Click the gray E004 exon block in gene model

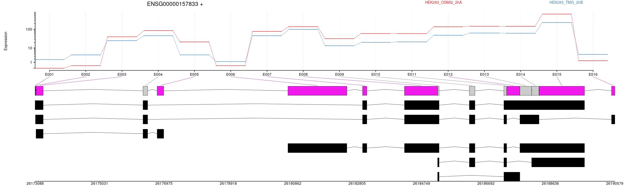point(145,91)
